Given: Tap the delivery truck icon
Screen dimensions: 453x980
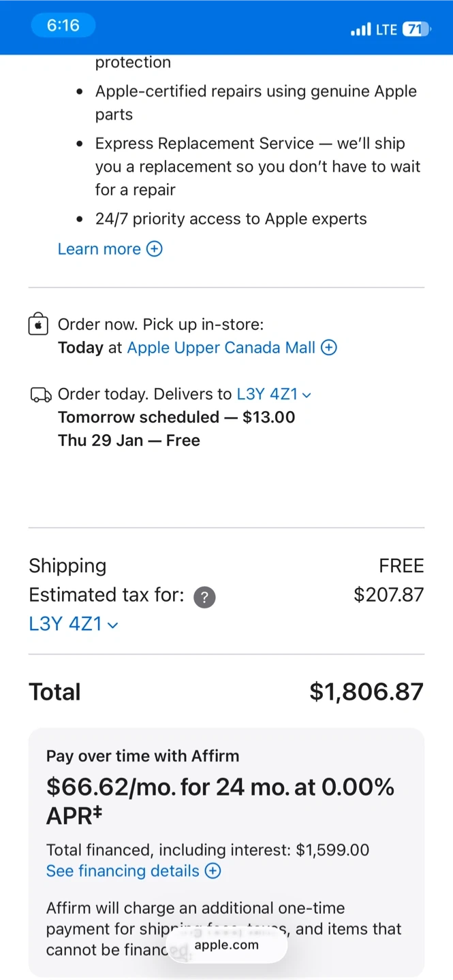Looking at the screenshot, I should click(41, 395).
